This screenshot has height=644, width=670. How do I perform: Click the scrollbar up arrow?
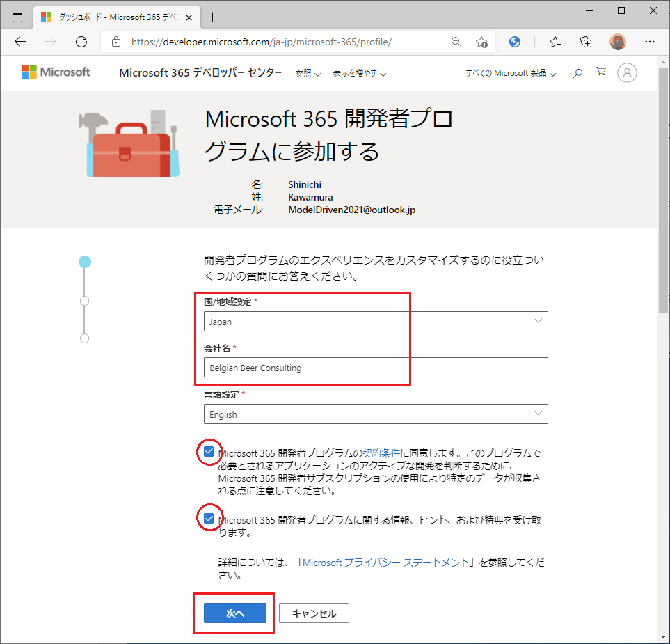point(663,61)
